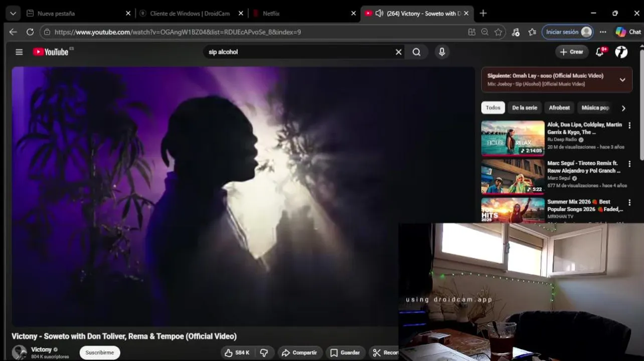This screenshot has width=644, height=361.
Task: Go back in browser history
Action: (13, 32)
